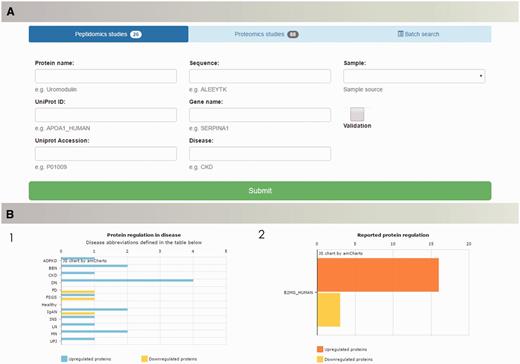Toggle Downregulated proteins legend in disease chart
The width and height of the screenshot is (520, 364).
[169, 359]
